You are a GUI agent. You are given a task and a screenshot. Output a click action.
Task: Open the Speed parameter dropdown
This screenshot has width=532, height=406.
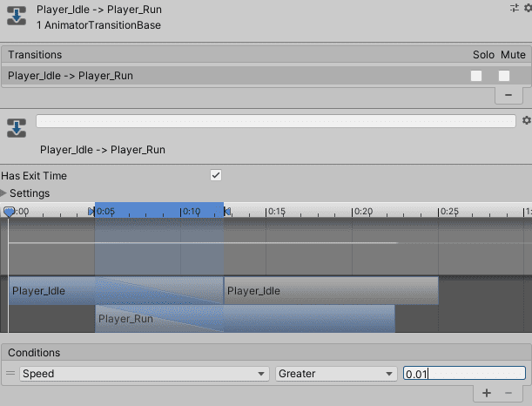144,374
